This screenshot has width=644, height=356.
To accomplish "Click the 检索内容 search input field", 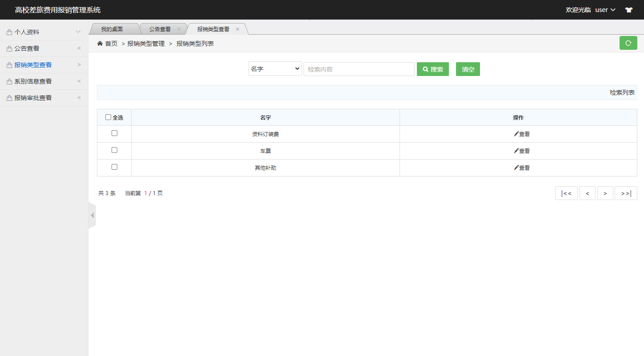I will click(359, 69).
